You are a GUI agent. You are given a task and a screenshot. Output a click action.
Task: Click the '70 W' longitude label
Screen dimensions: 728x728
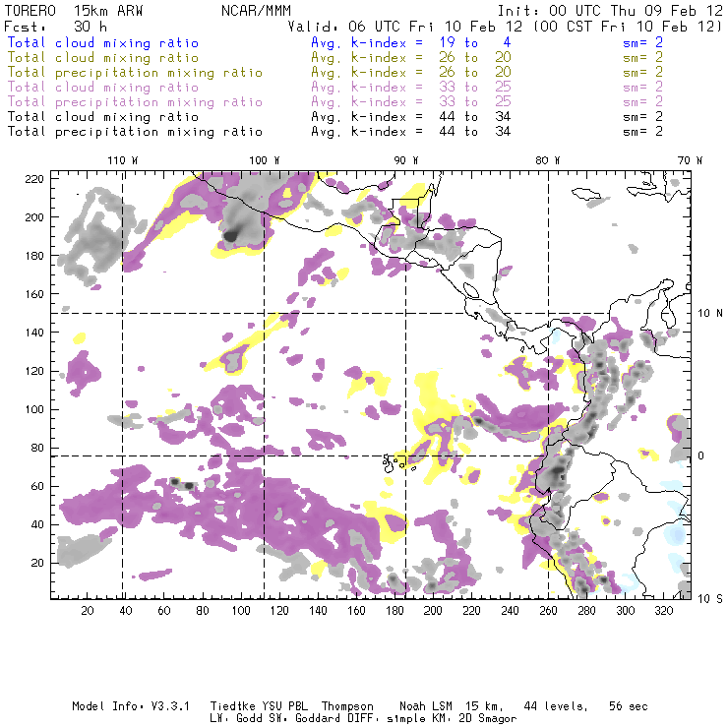point(690,160)
